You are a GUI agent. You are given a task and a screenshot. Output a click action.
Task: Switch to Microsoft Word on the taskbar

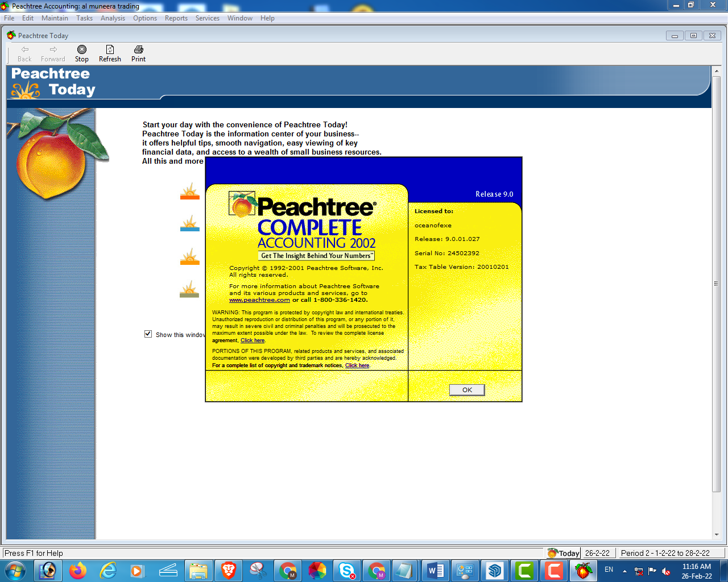436,571
